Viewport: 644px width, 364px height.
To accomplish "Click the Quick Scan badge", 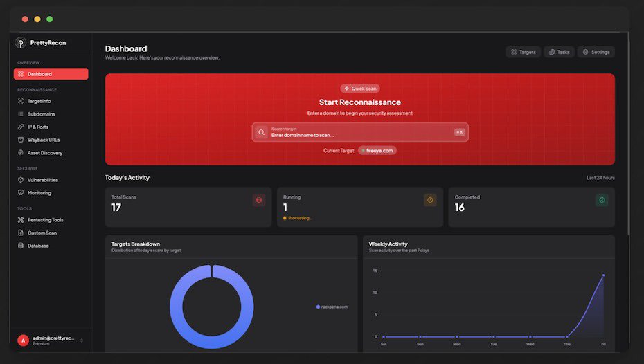I will point(360,88).
